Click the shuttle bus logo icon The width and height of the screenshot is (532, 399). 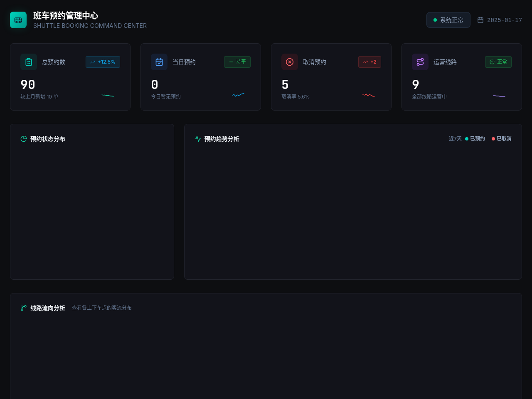[18, 20]
